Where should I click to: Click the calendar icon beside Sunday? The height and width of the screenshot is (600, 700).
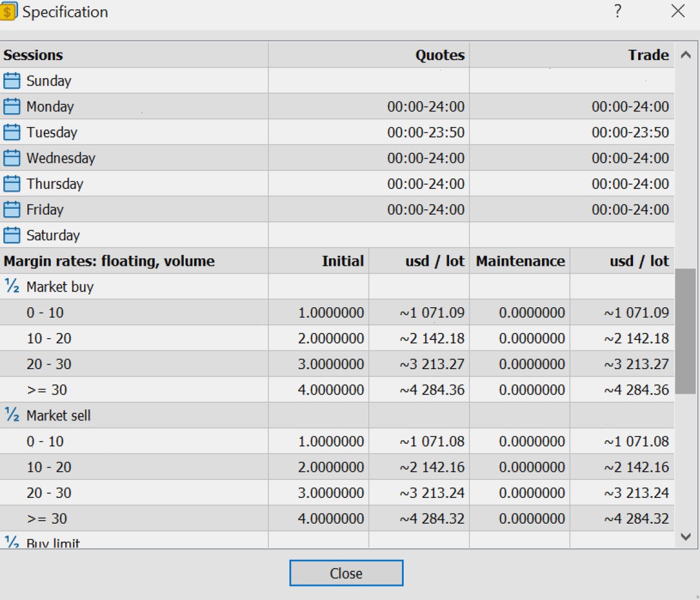coord(12,80)
